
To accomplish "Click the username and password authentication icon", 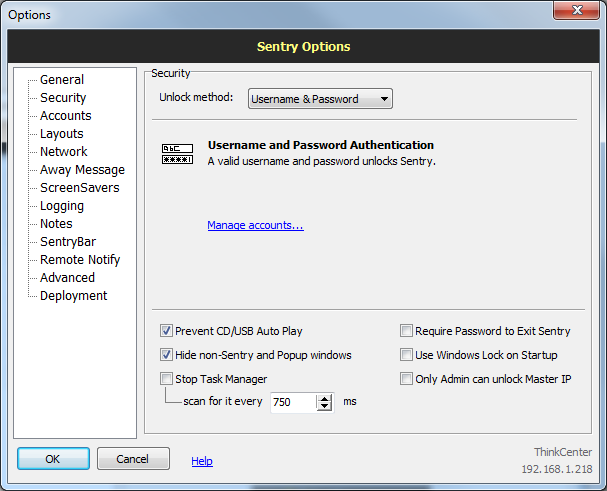I will pyautogui.click(x=177, y=154).
